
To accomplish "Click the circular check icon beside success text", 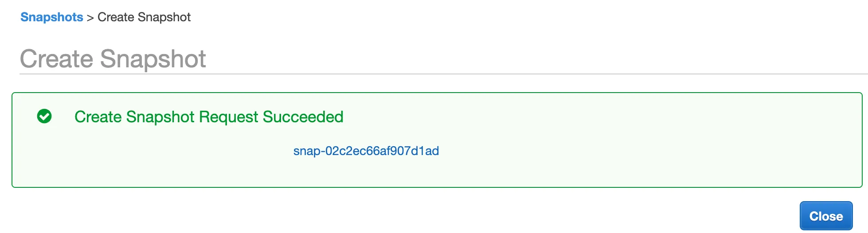I will pyautogui.click(x=44, y=116).
